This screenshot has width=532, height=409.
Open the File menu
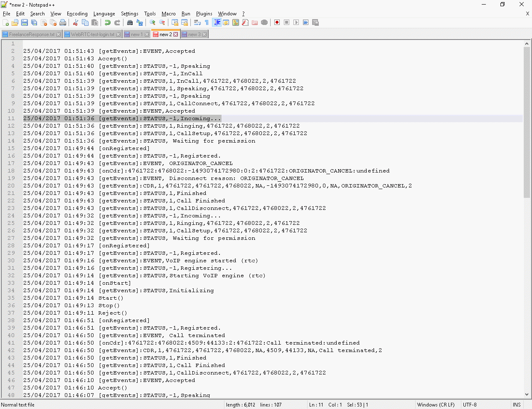7,14
